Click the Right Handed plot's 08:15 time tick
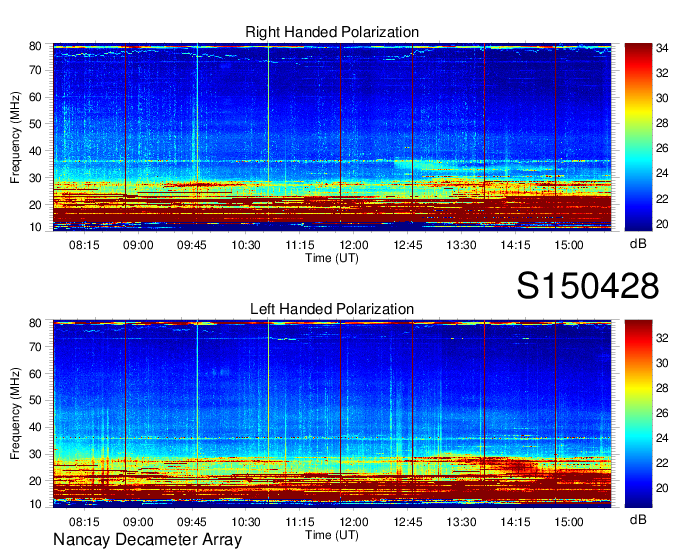The image size is (680, 552). click(x=84, y=245)
